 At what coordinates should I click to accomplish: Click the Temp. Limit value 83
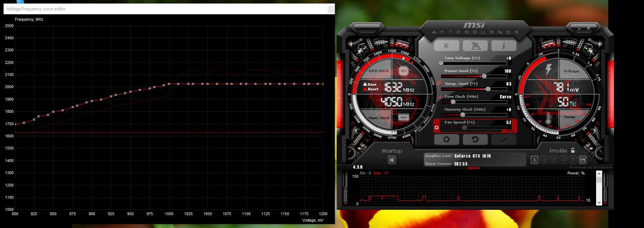pyautogui.click(x=509, y=84)
